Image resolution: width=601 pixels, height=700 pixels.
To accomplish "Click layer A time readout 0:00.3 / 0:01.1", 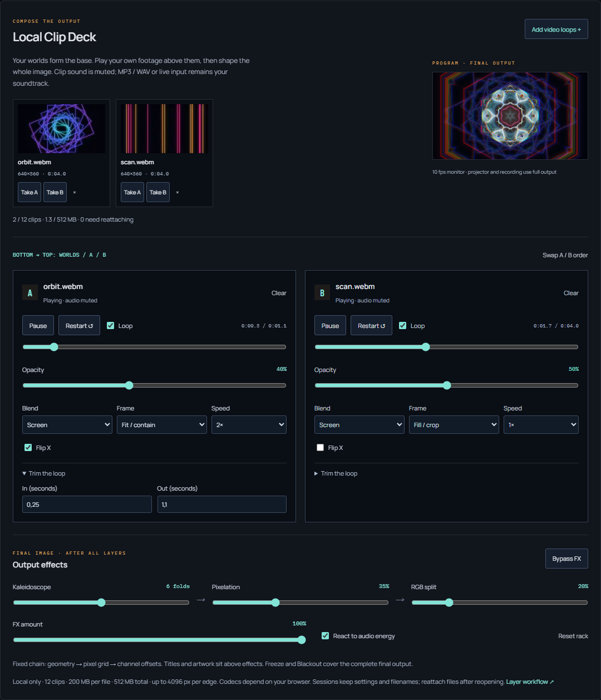I will pos(264,326).
